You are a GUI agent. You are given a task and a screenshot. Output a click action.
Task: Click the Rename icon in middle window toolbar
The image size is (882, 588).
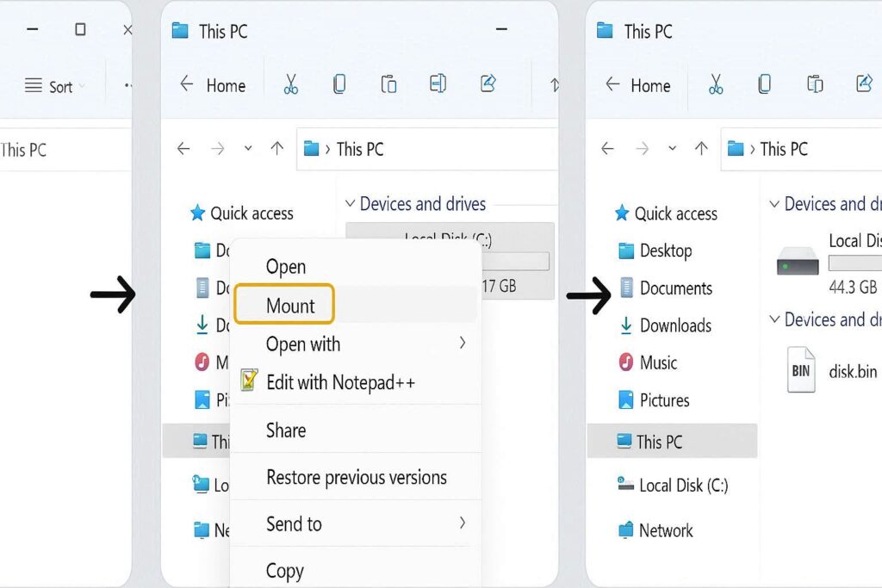[x=438, y=84]
